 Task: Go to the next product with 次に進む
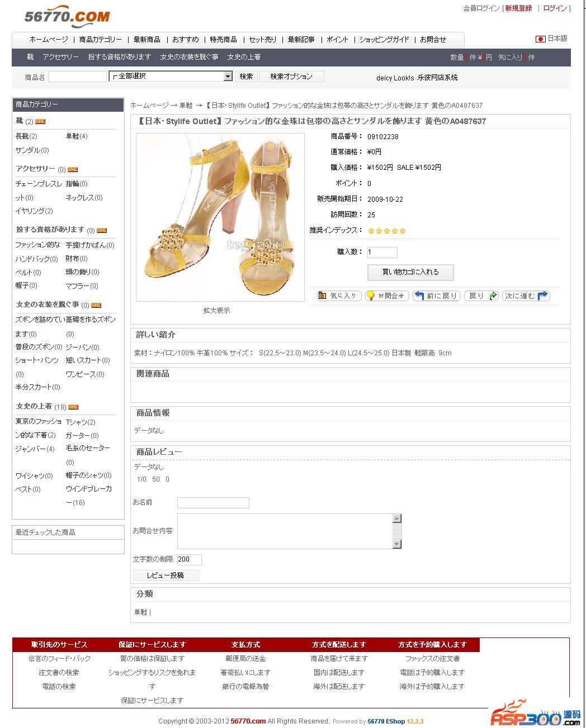(x=526, y=296)
